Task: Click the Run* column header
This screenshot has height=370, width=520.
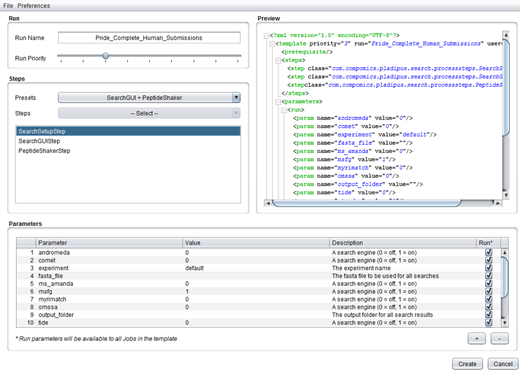Action: pyautogui.click(x=488, y=243)
